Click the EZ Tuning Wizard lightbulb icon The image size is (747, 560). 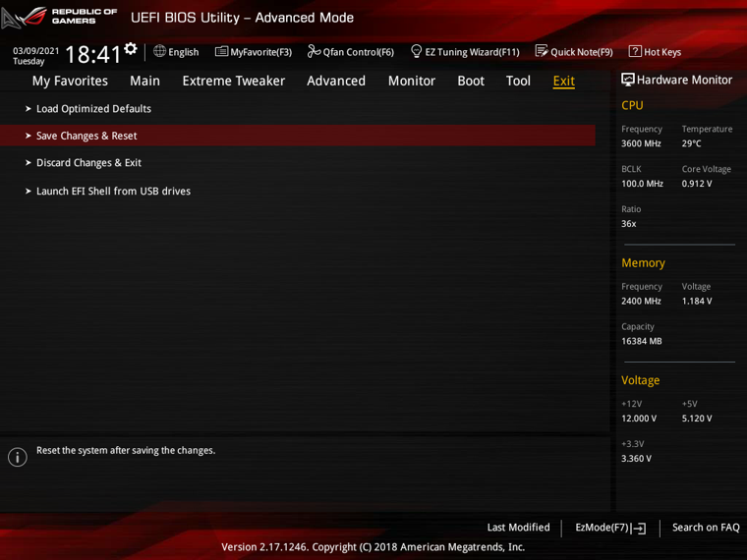[x=416, y=51]
